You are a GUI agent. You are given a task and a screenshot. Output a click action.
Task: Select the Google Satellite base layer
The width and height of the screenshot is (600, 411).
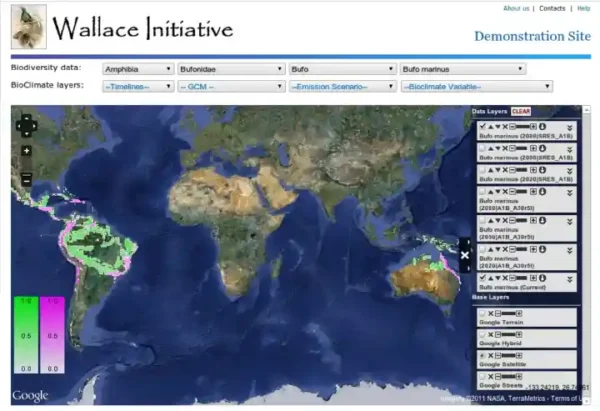click(481, 355)
